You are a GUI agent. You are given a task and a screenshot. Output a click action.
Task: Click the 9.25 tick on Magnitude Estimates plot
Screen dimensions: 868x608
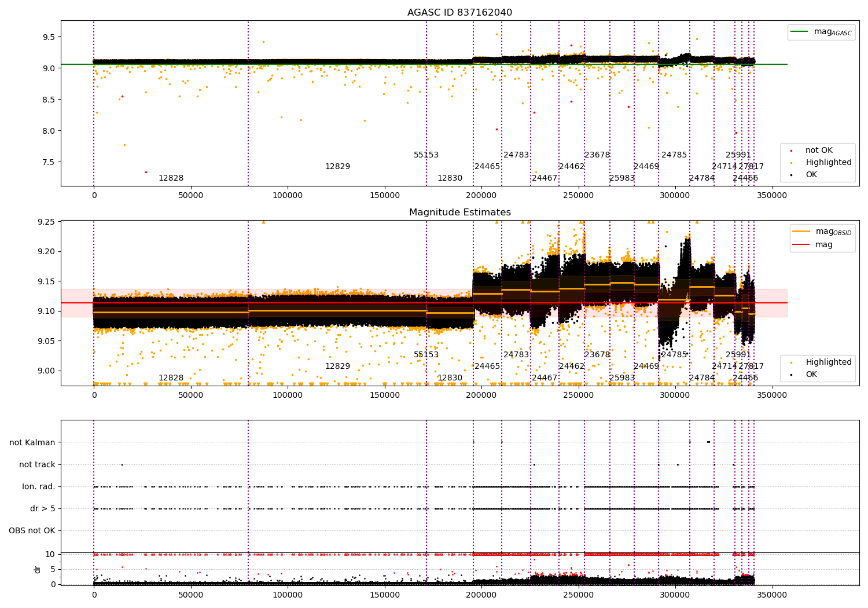pos(46,222)
